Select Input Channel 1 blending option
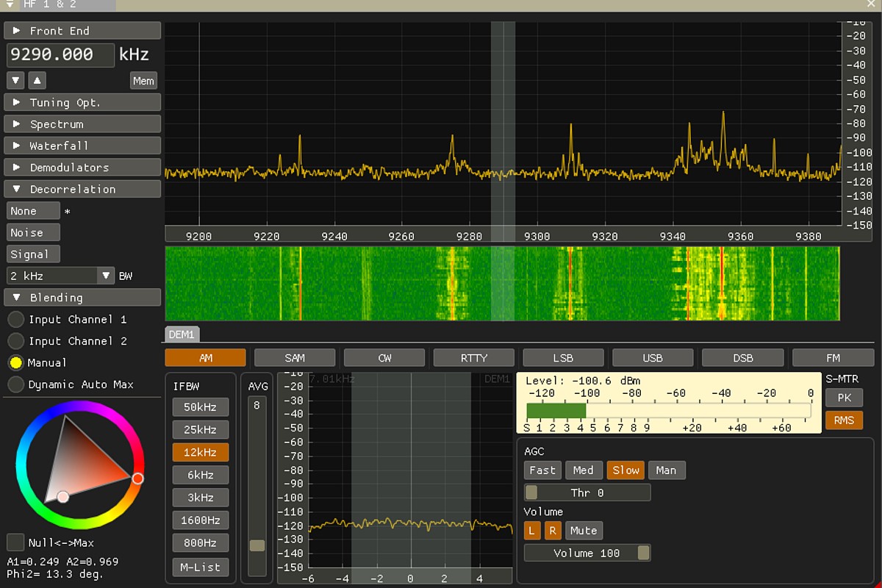 point(15,320)
